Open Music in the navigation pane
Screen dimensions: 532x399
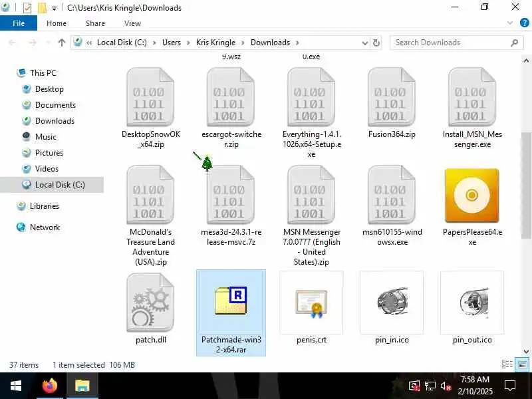(45, 137)
